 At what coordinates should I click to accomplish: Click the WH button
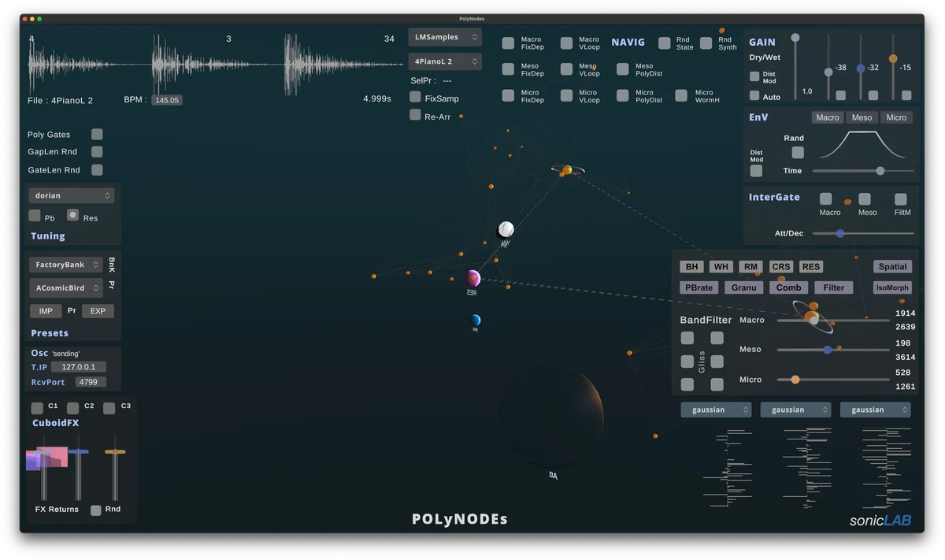[x=721, y=266]
